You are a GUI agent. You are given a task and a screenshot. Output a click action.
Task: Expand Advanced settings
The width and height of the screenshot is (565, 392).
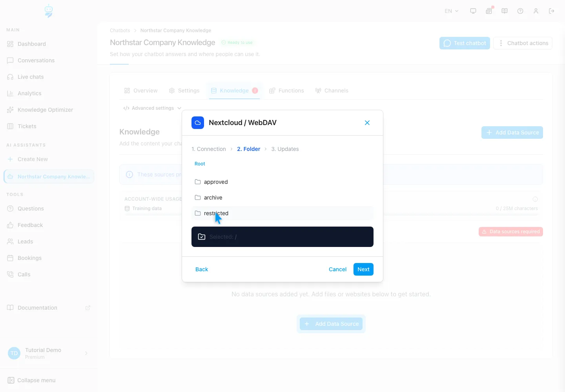tap(152, 108)
